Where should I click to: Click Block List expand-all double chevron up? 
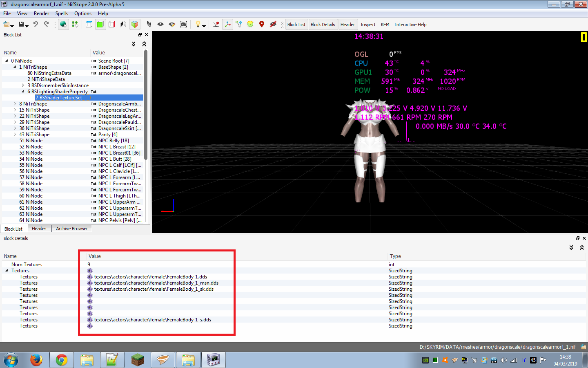coord(144,44)
